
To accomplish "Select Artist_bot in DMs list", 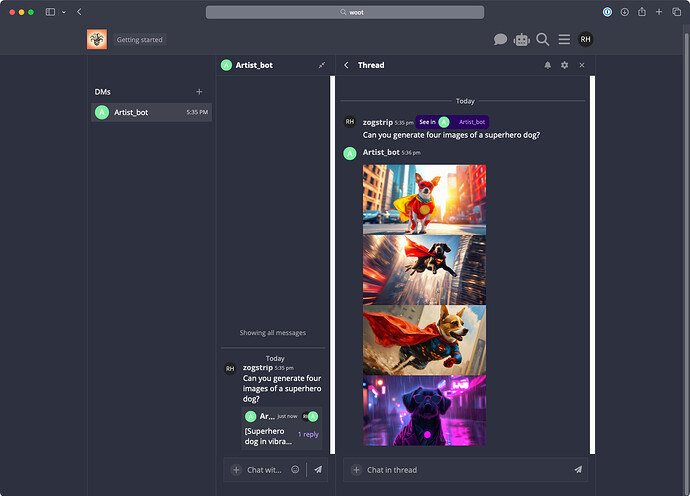I will (x=151, y=112).
